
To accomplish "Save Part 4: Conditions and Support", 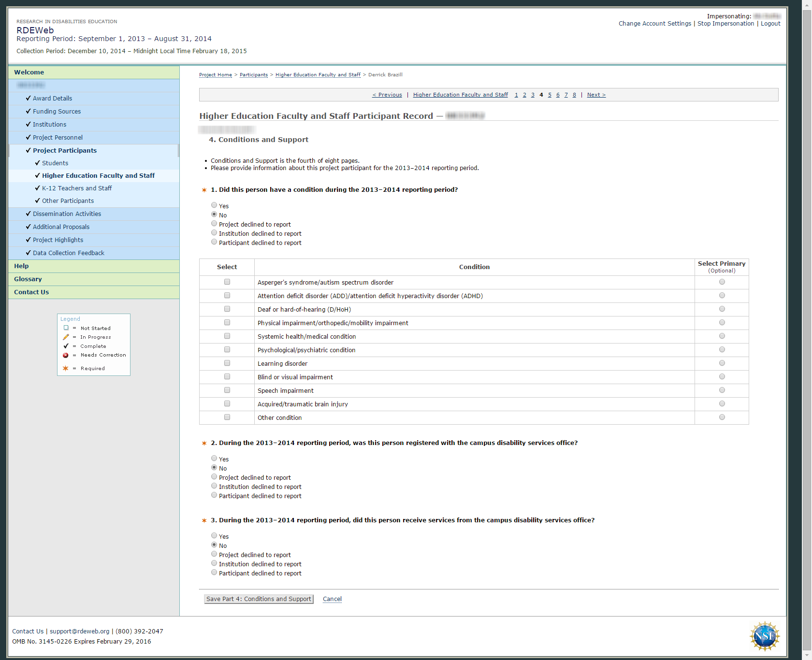I will click(259, 599).
